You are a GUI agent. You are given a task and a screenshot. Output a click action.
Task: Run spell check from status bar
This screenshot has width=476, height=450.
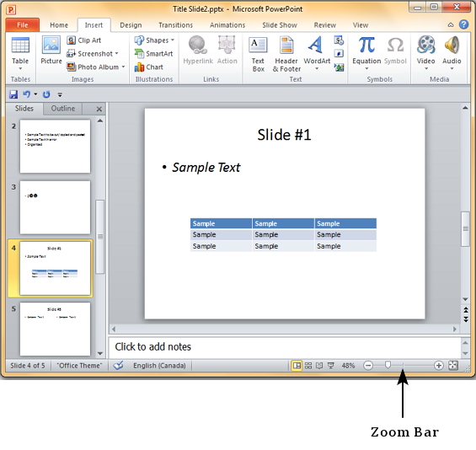pyautogui.click(x=118, y=365)
